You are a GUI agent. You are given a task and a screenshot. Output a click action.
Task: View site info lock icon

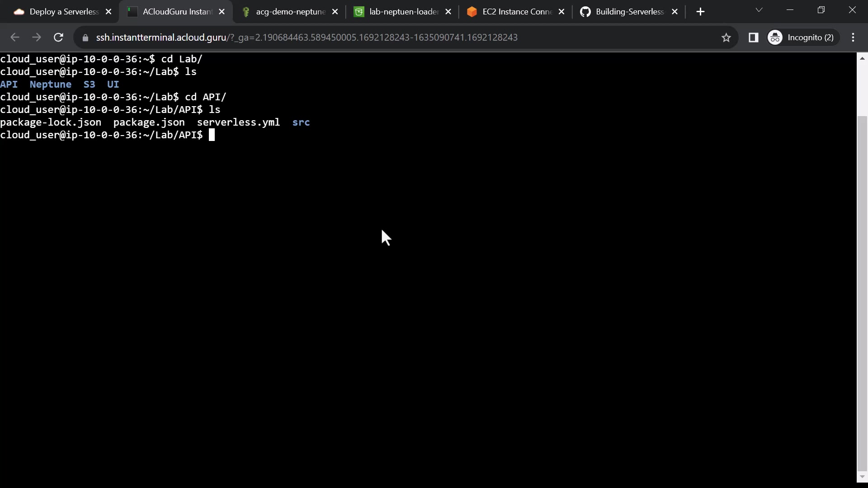pyautogui.click(x=85, y=38)
